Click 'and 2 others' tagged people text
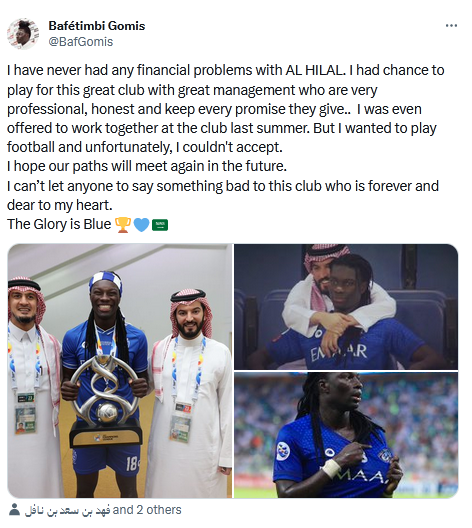 point(147,510)
